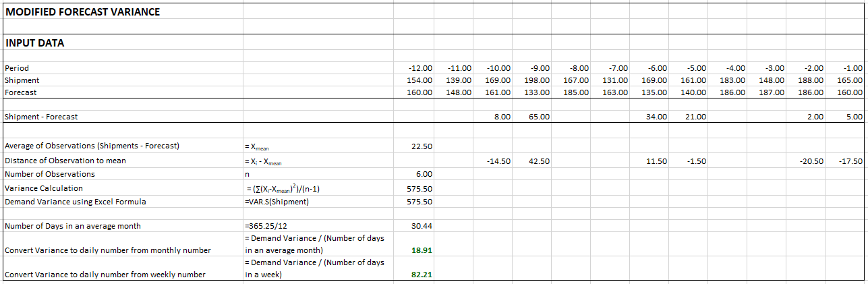The width and height of the screenshot is (868, 284).
Task: Click shipment value 183.00
Action: click(733, 80)
